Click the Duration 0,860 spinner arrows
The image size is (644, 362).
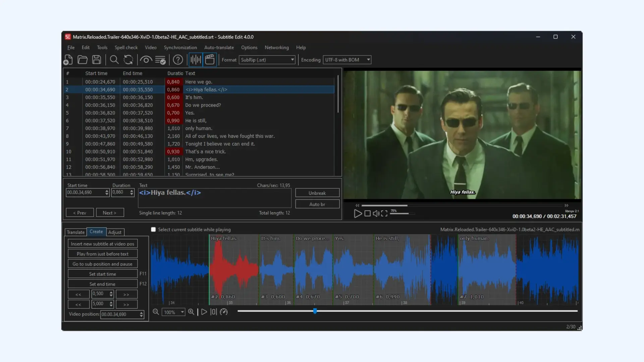(x=131, y=192)
